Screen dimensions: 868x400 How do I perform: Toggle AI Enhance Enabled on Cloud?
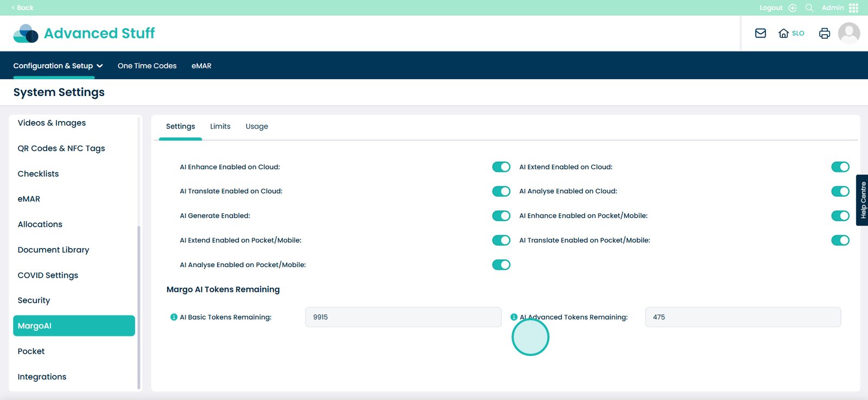(x=501, y=167)
